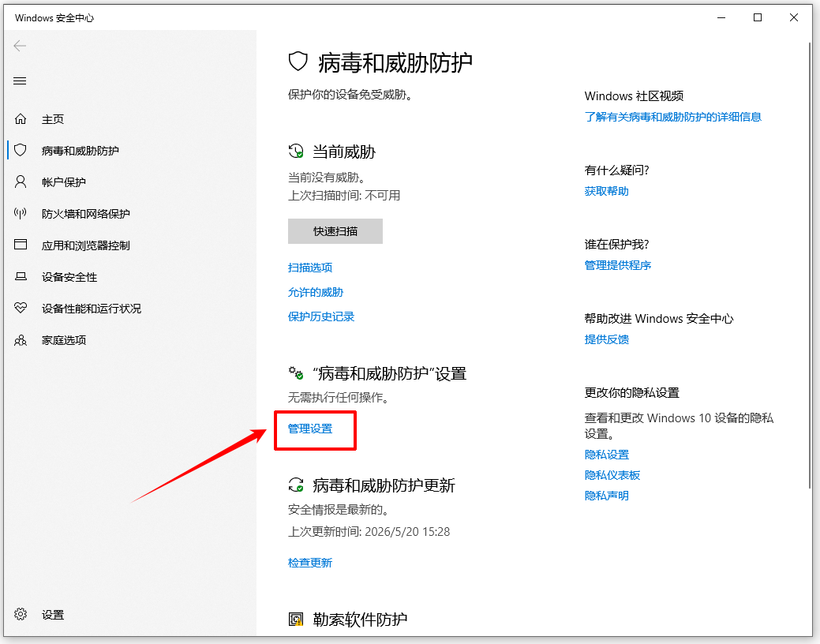820x644 pixels.
Task: Click the 上次更新时间 2026/5/20 15:28 text
Action: pyautogui.click(x=369, y=531)
